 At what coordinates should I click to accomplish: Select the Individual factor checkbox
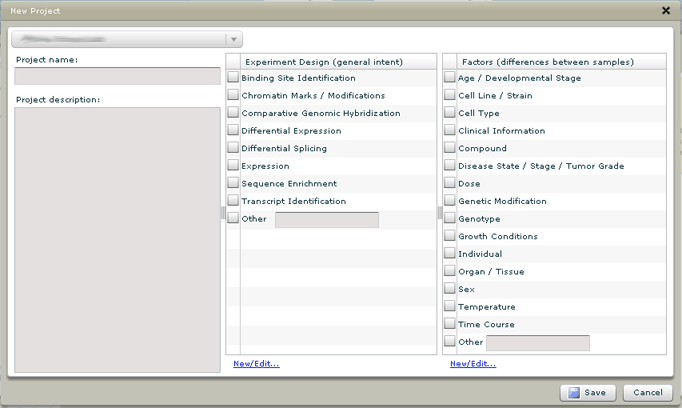(x=450, y=253)
